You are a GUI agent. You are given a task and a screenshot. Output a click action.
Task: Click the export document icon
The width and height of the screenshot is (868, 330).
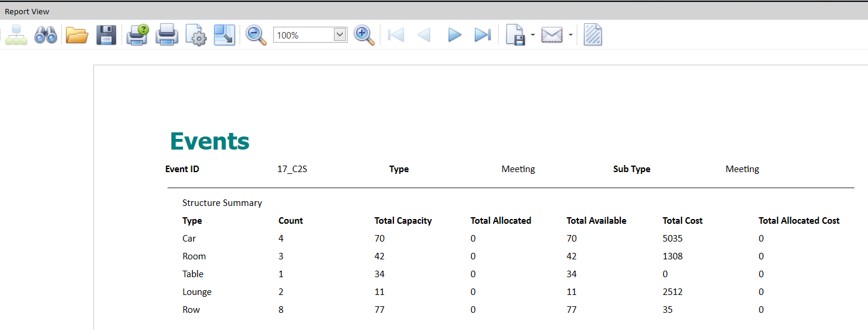[x=516, y=35]
